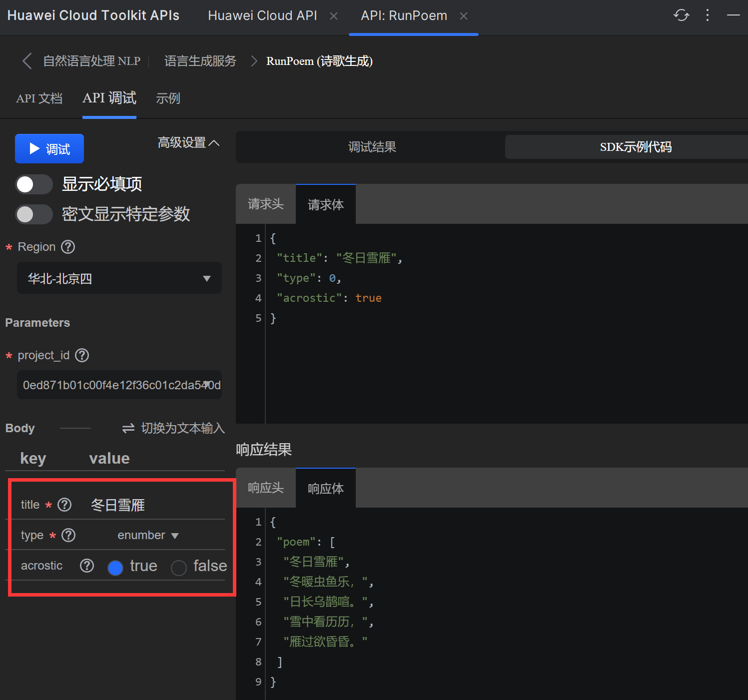Select true for acrostic
Viewport: 748px width, 700px height.
(115, 568)
